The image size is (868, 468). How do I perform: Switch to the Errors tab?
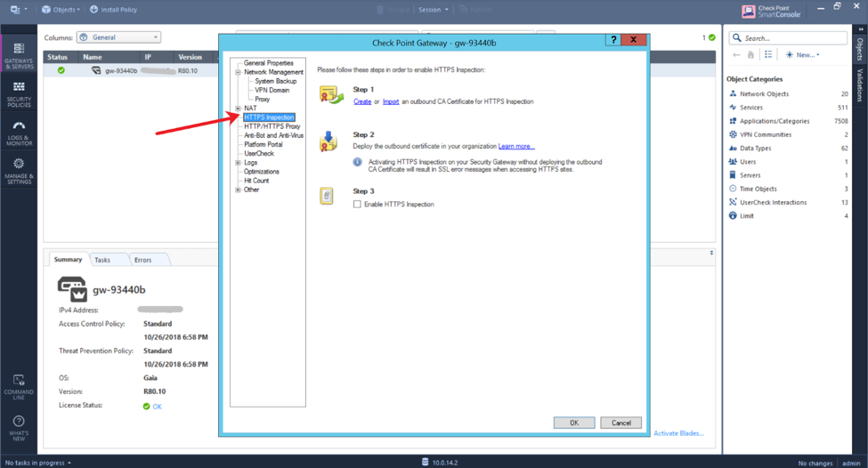[x=142, y=260]
